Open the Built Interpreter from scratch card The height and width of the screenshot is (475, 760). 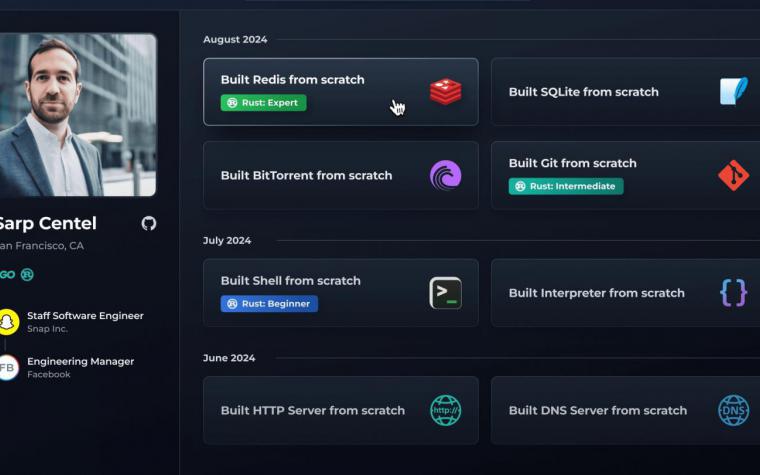pos(625,293)
